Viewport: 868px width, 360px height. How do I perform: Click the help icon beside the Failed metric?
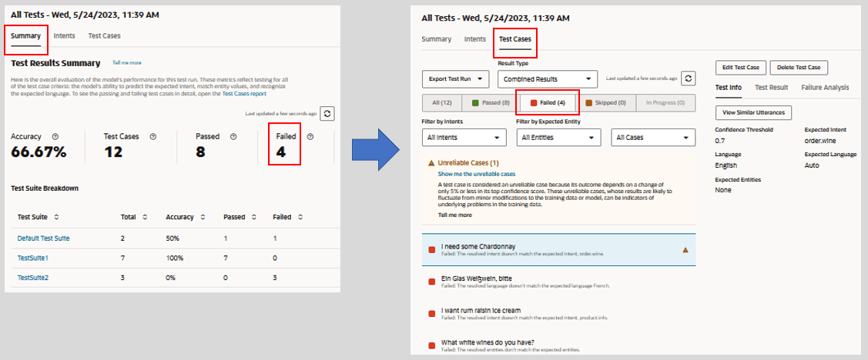point(310,137)
